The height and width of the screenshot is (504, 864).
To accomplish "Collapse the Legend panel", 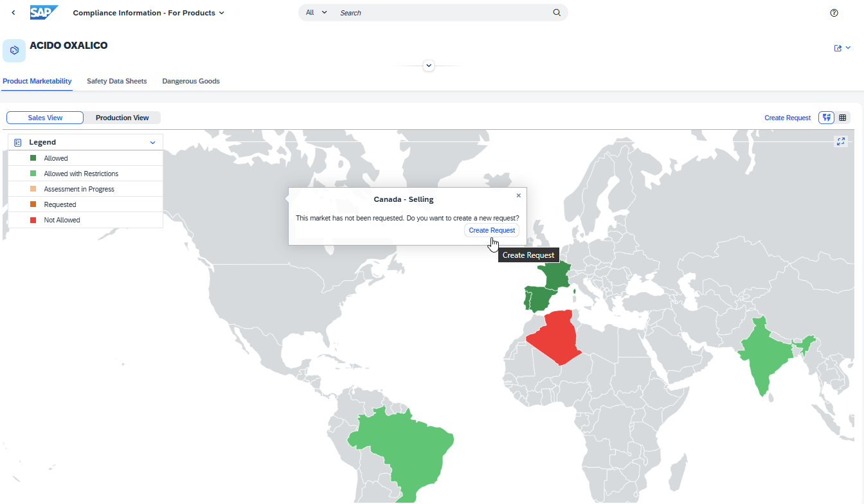I will coord(153,141).
